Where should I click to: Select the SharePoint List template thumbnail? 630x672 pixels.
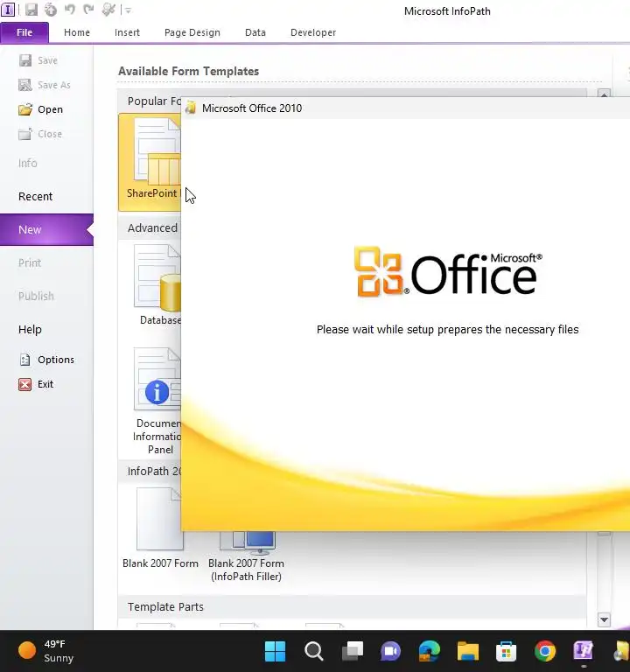pyautogui.click(x=150, y=162)
